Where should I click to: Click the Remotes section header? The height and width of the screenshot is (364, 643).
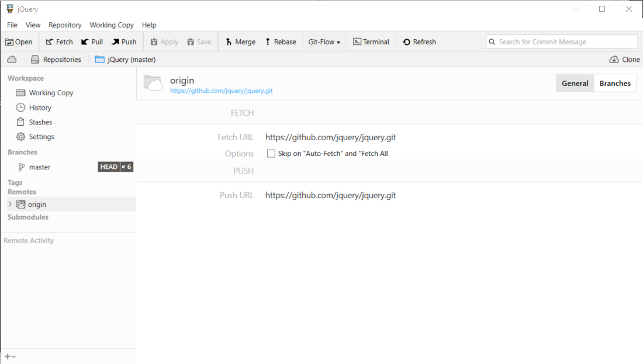[x=22, y=192]
